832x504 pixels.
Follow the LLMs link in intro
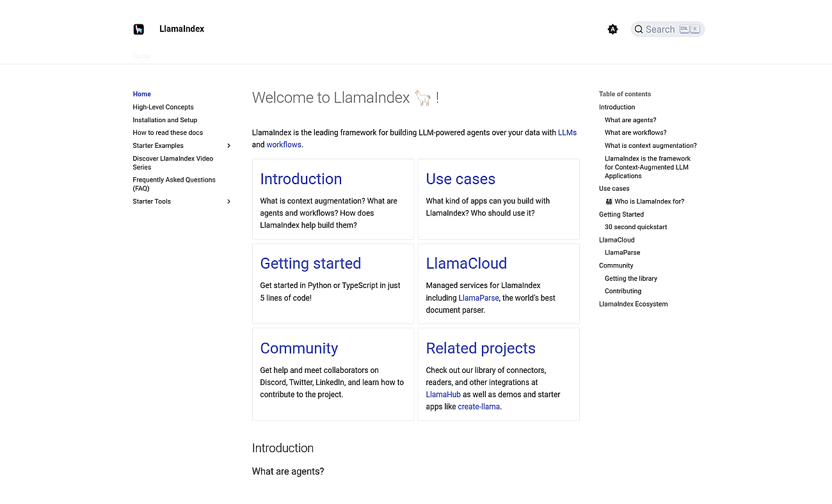point(567,132)
